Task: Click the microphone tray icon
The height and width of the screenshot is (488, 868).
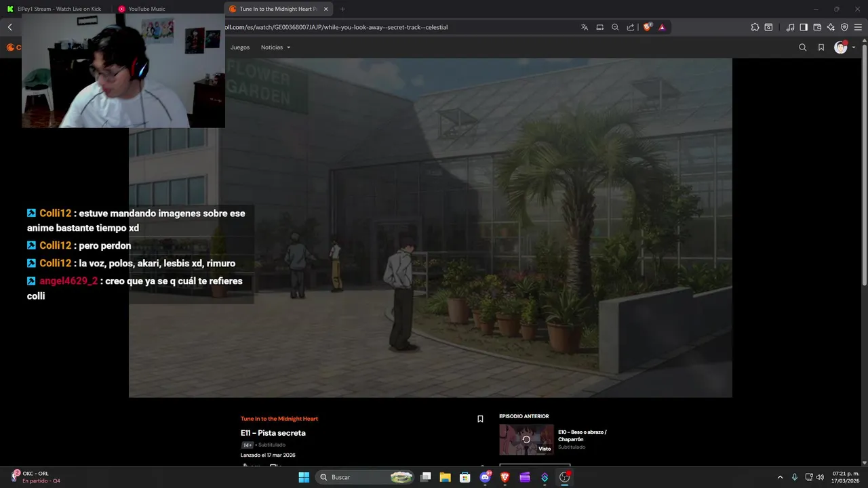Action: point(795,477)
